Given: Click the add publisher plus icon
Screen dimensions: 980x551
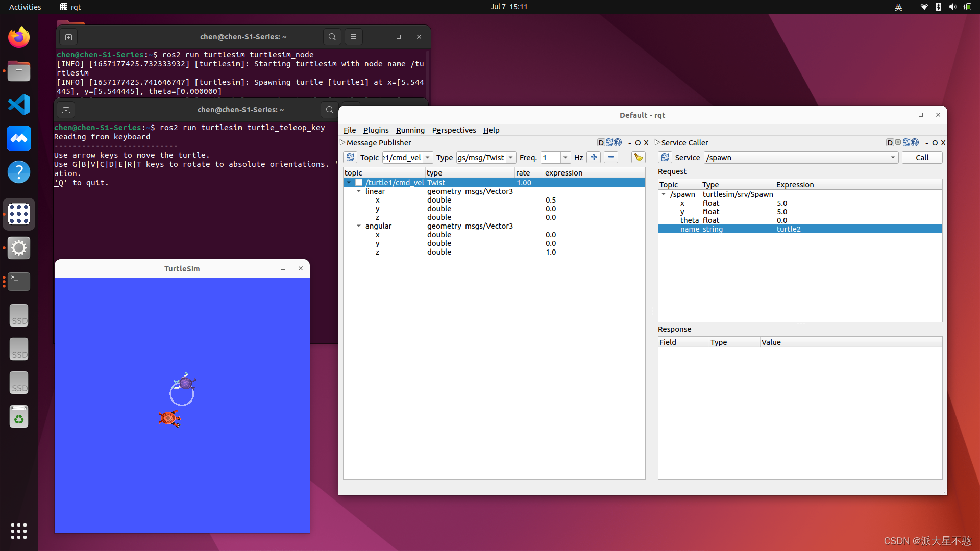Looking at the screenshot, I should pos(594,157).
